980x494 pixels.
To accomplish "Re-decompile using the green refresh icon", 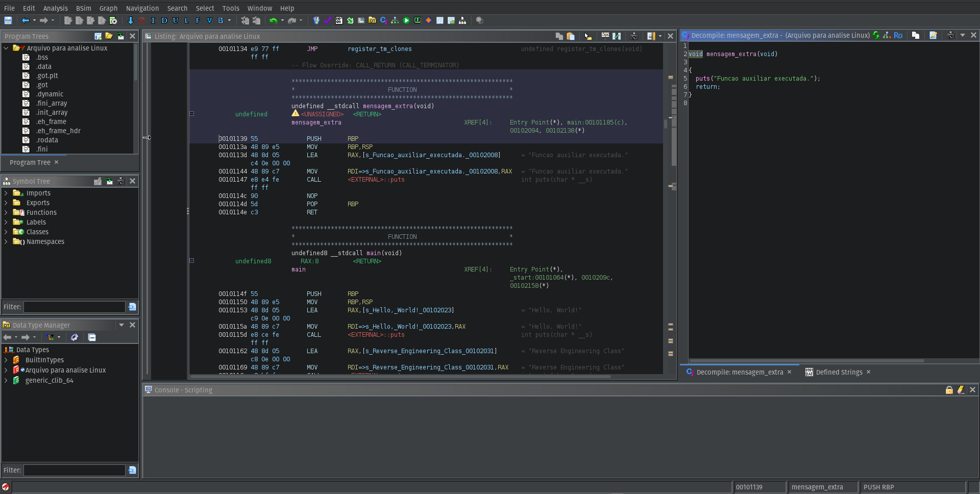I will [876, 35].
